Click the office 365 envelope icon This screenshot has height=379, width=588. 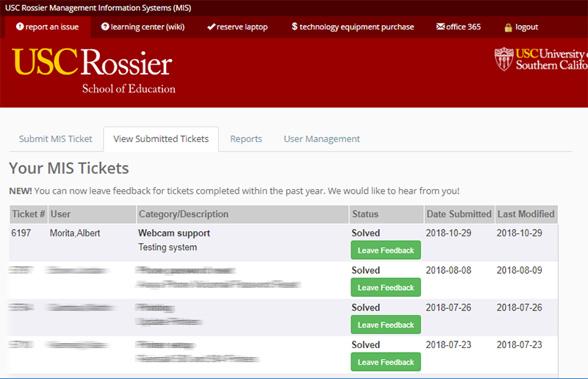coord(440,27)
